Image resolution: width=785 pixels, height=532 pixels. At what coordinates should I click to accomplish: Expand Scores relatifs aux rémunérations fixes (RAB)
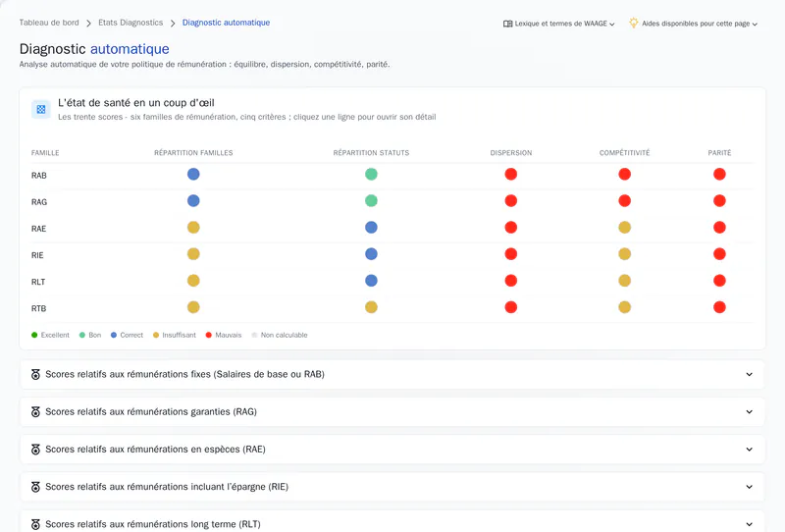point(392,374)
